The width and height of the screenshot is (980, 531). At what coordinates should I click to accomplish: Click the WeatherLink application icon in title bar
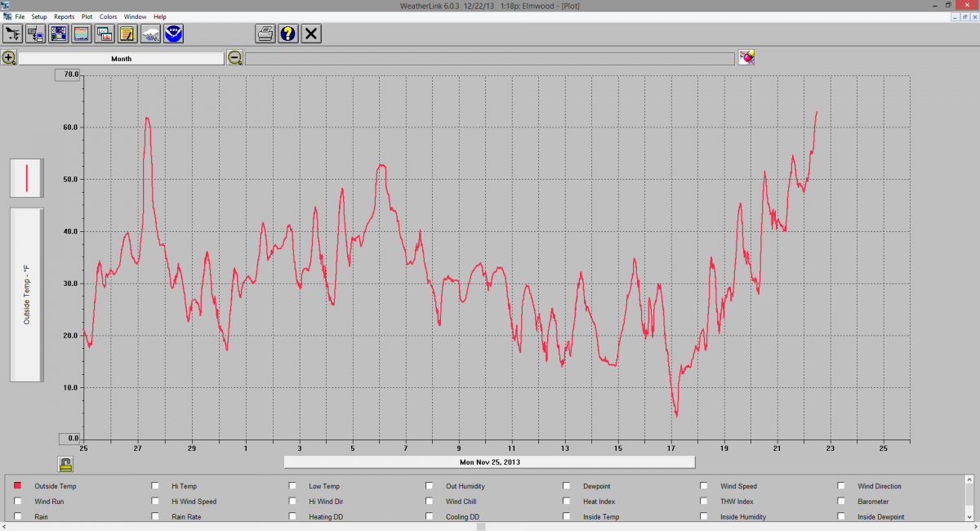(5, 5)
